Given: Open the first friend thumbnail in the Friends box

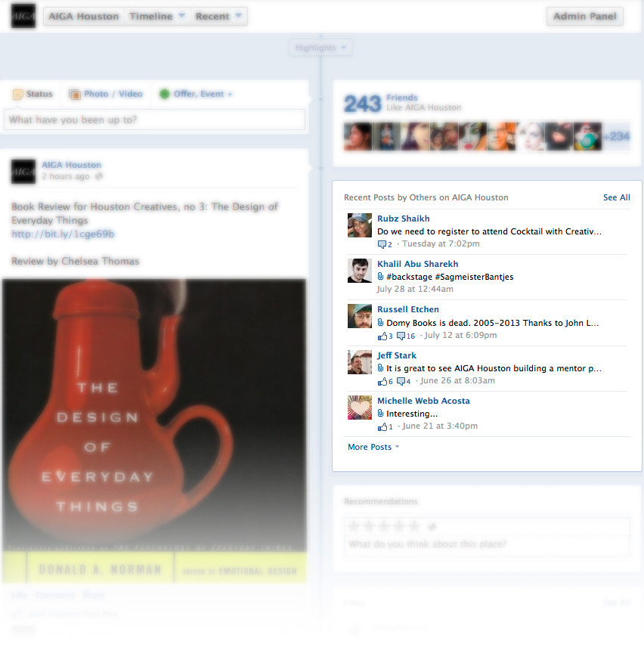Looking at the screenshot, I should (358, 136).
